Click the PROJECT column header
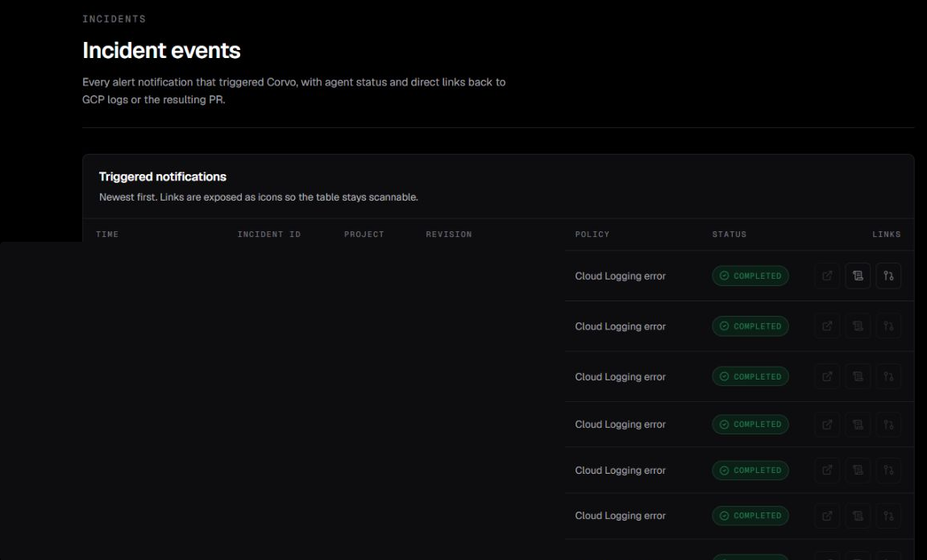The image size is (927, 560). (364, 234)
